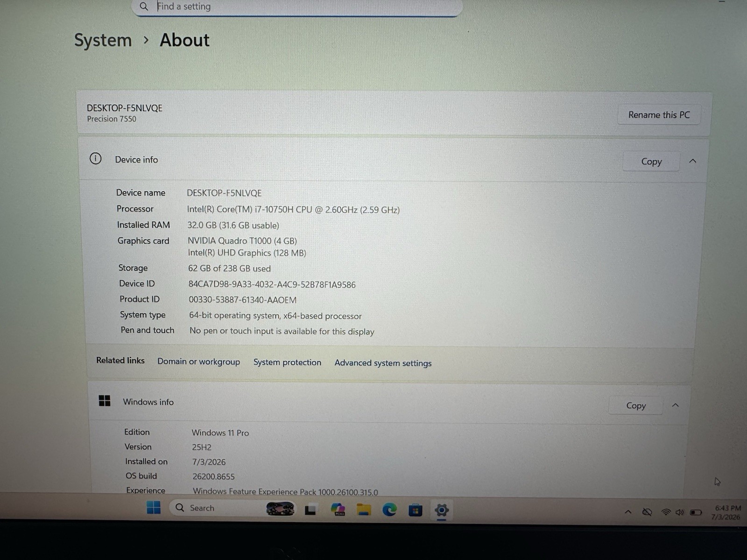Click the search highlight image in taskbar

(280, 508)
